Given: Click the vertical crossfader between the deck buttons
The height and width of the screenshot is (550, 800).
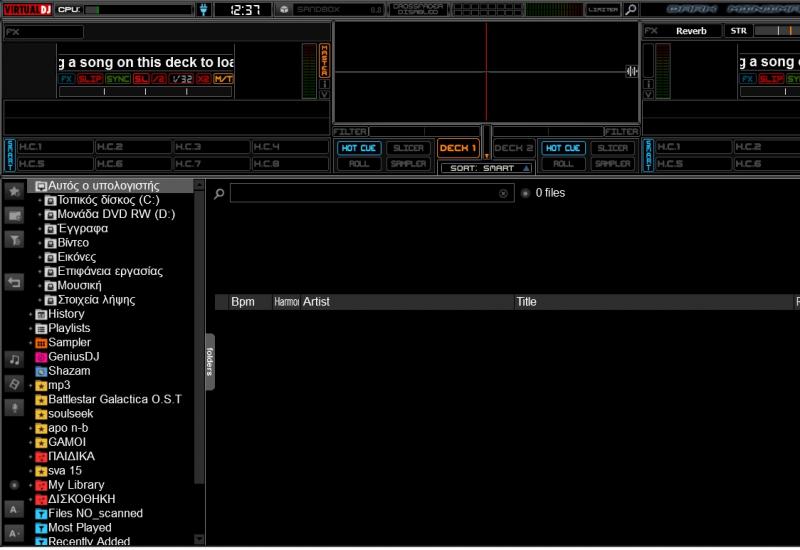Looking at the screenshot, I should pos(486,142).
